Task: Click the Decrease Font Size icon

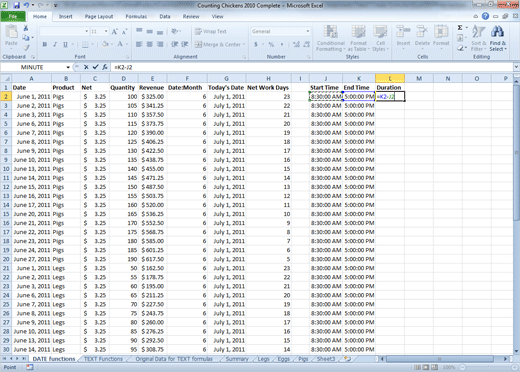Action: (124, 32)
